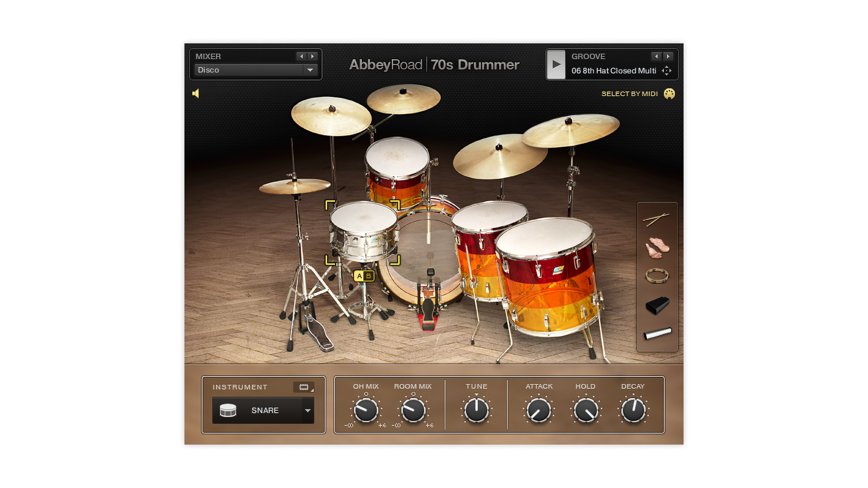Click the groove name 06 8th Hat Closed Multi
Screen dimensions: 868x488
point(613,70)
